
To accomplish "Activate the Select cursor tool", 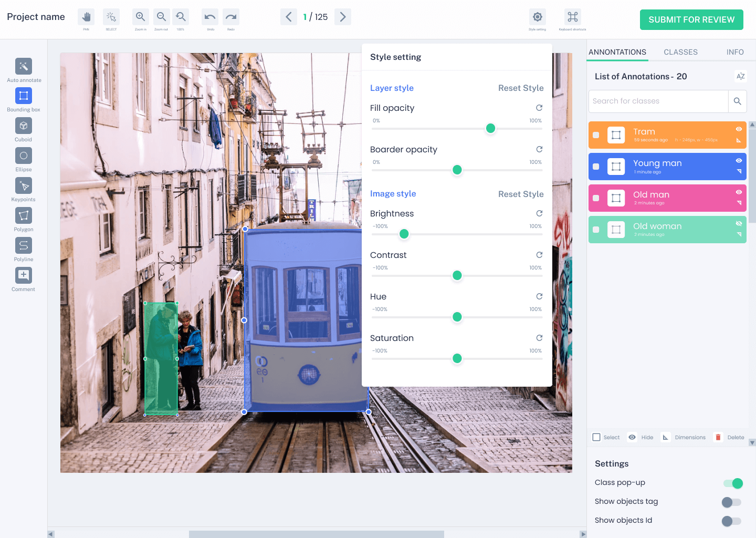I will pos(111,17).
